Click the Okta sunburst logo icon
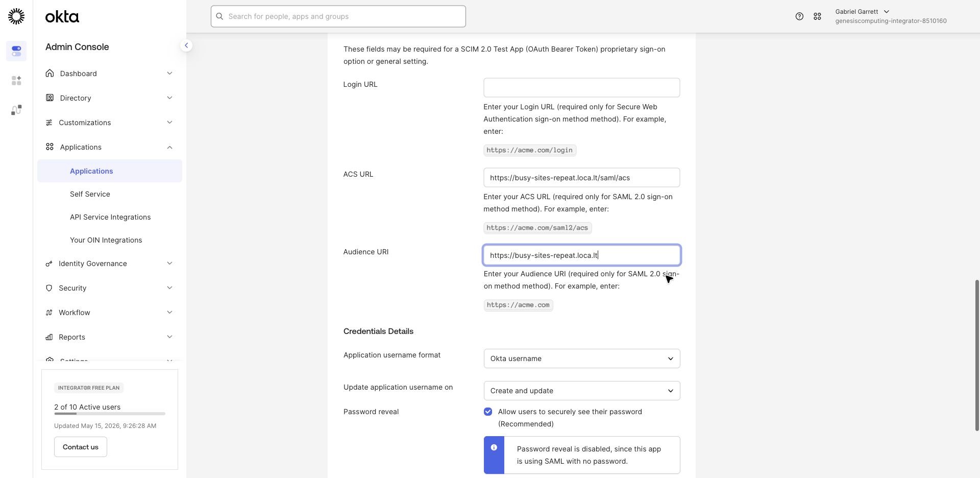This screenshot has height=478, width=980. tap(16, 16)
